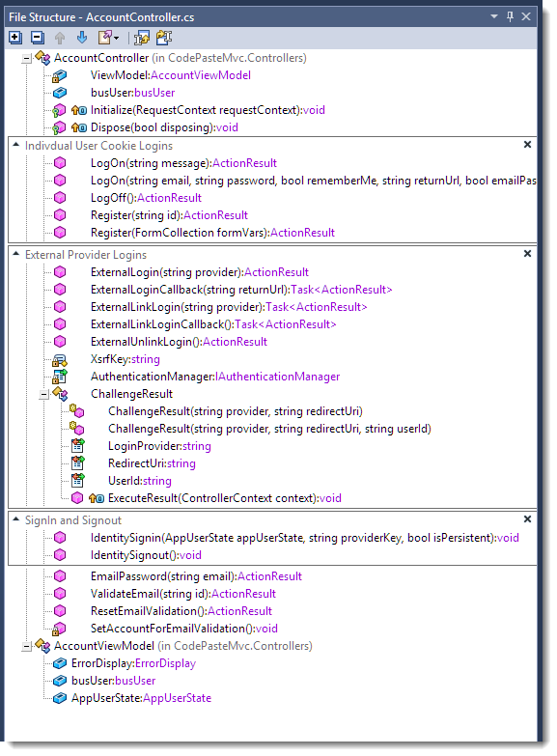Collapse the AccountController class node
The image size is (557, 756).
(x=26, y=58)
